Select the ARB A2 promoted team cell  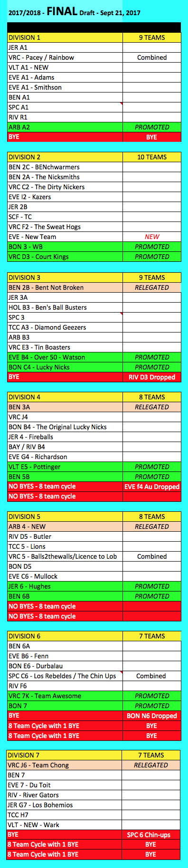65,127
